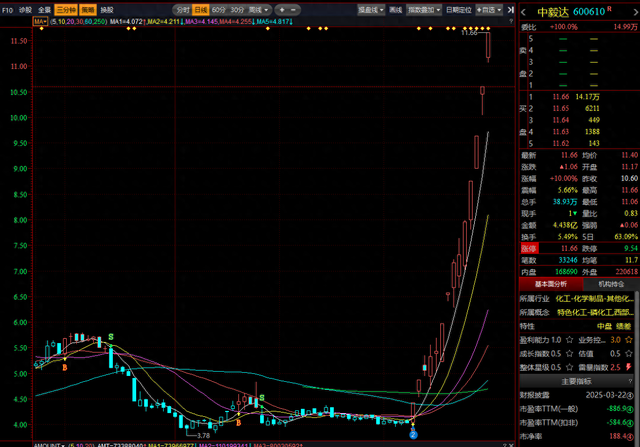Collapse the right panel with the arrow-bar icon

click(510, 10)
